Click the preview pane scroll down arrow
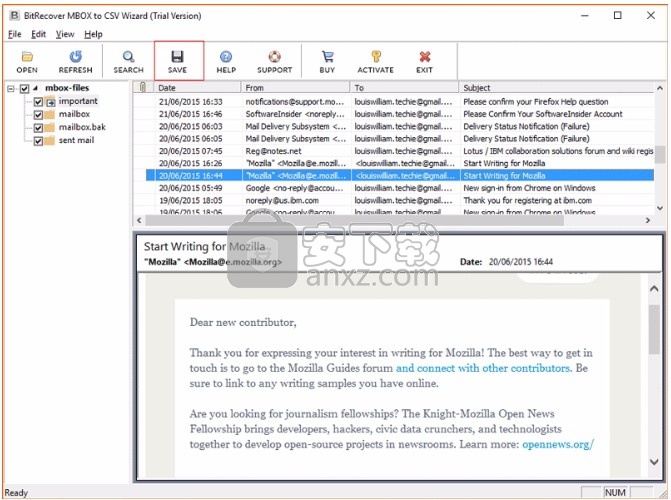 tap(654, 462)
